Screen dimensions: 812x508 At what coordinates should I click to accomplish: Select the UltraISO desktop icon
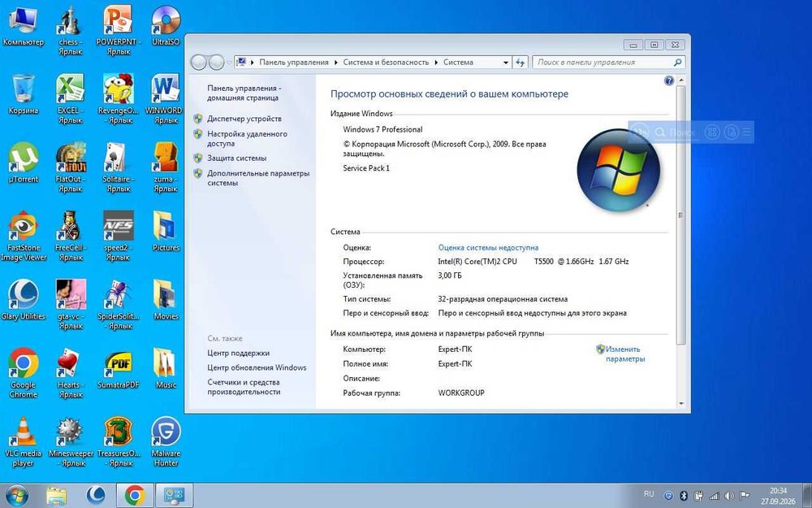click(x=166, y=21)
